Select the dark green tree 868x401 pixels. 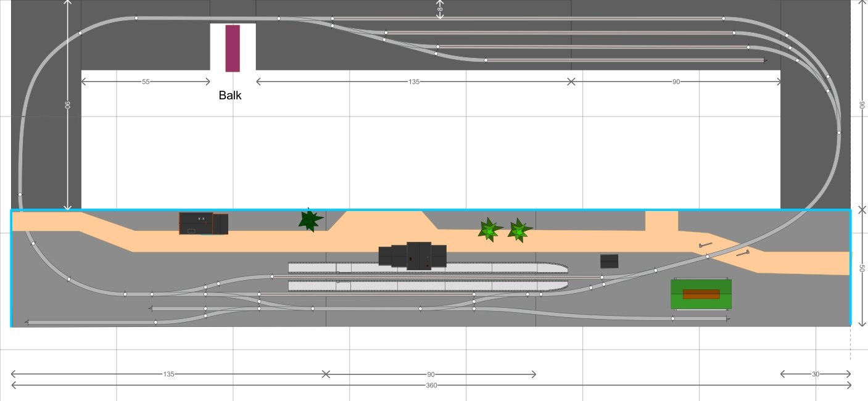(310, 220)
